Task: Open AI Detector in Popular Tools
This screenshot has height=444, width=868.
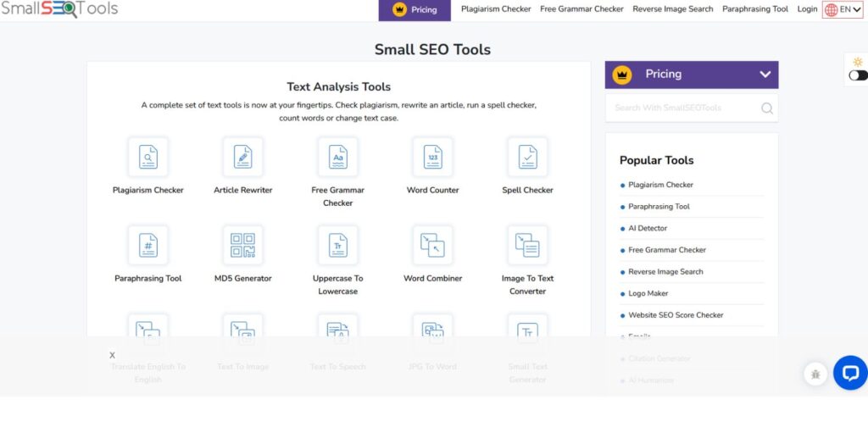Action: tap(648, 228)
